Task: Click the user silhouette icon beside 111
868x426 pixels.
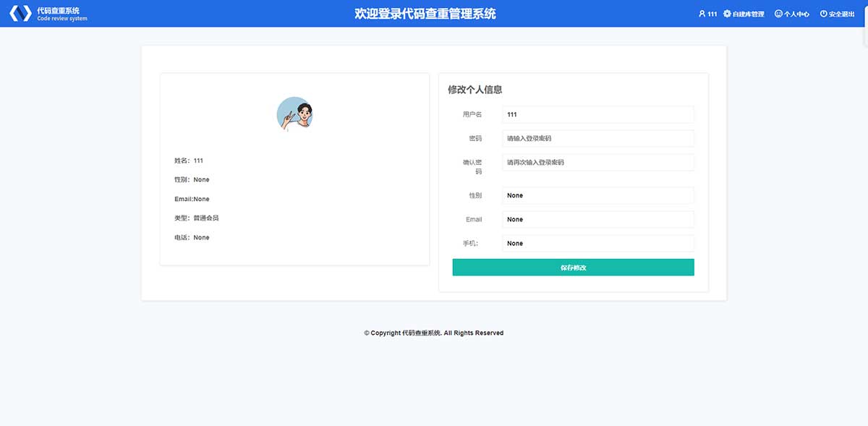Action: coord(702,14)
